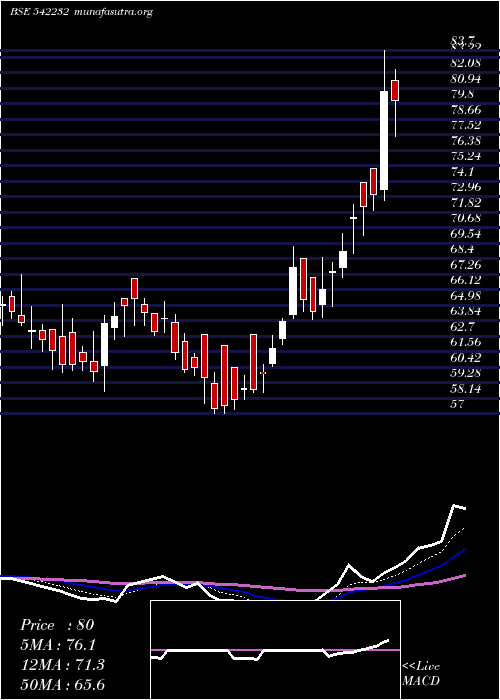Image resolution: width=500 pixels, height=700 pixels.
Task: Click the 76.38 price axis label
Action: 466,141
